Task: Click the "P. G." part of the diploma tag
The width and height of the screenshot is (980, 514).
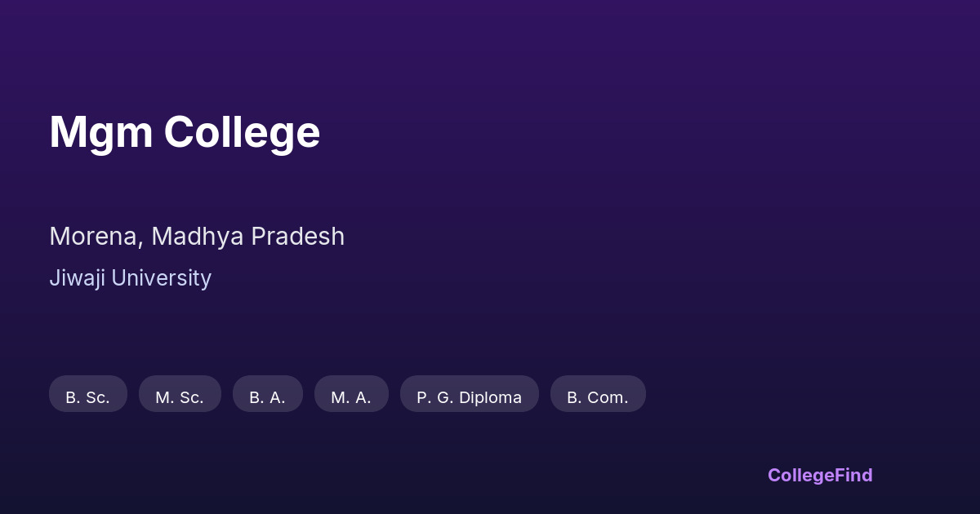Action: click(x=434, y=397)
